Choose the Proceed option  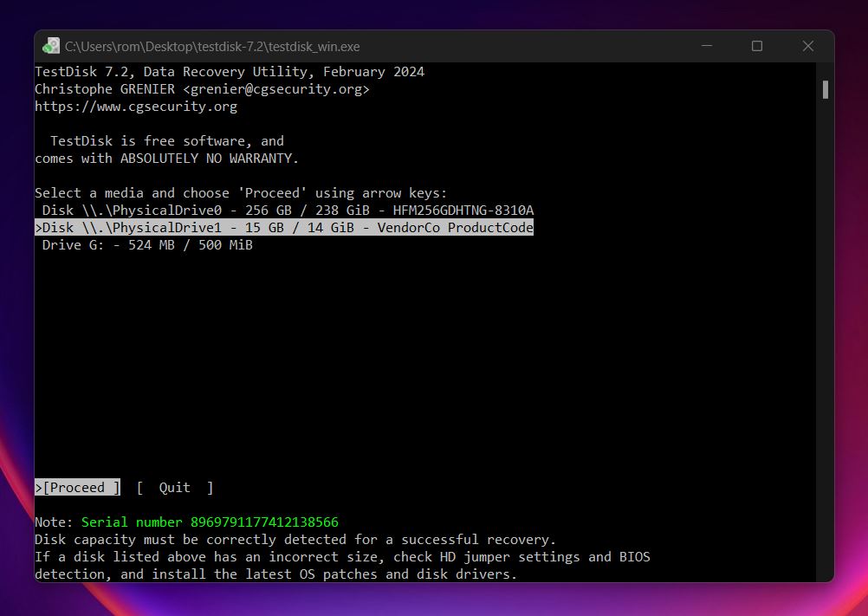[77, 488]
